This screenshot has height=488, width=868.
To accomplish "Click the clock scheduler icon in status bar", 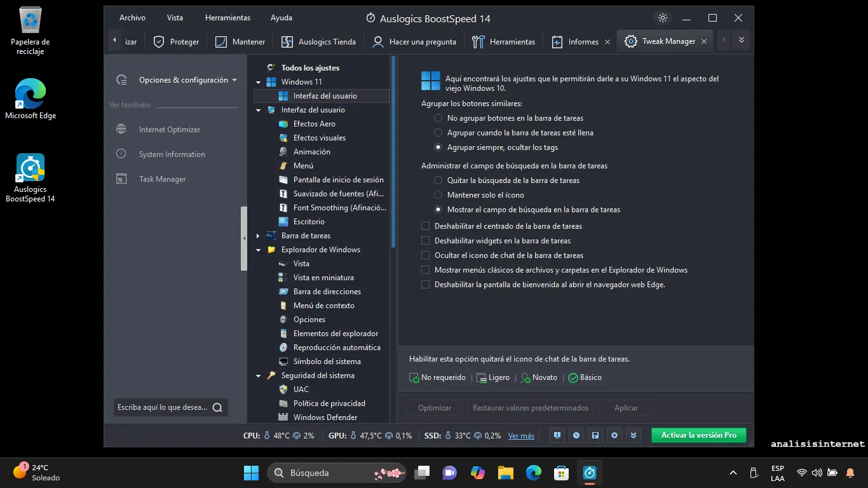I will point(576,435).
